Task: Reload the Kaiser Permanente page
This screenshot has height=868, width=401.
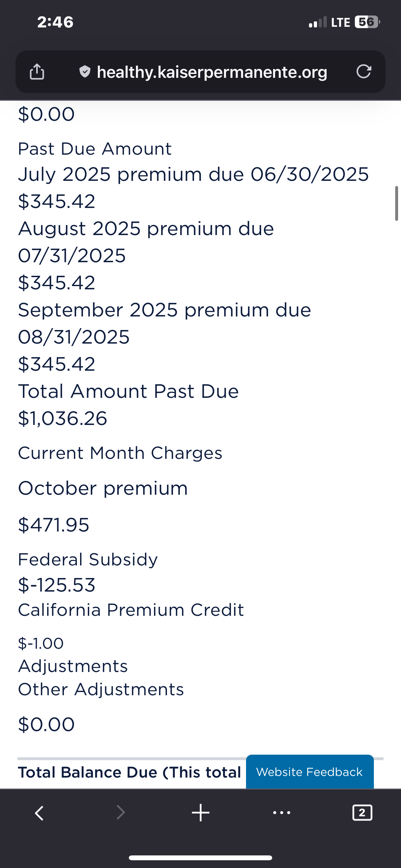Action: pyautogui.click(x=364, y=71)
